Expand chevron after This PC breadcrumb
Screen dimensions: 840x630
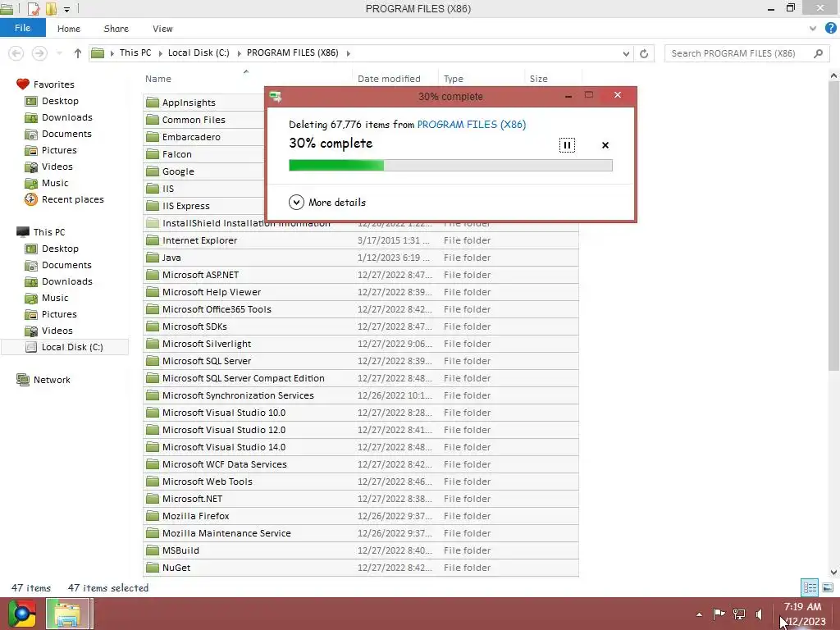coord(160,53)
